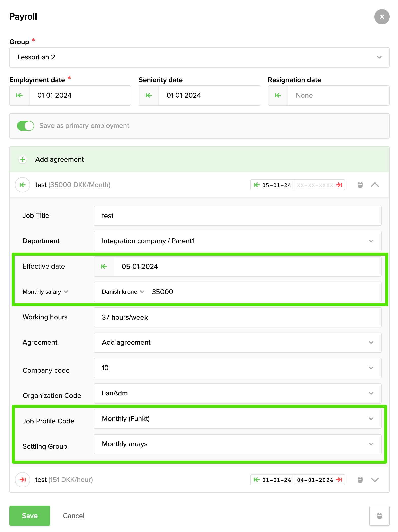Click the green arrow icon in Employment date
This screenshot has width=398, height=532.
20,95
